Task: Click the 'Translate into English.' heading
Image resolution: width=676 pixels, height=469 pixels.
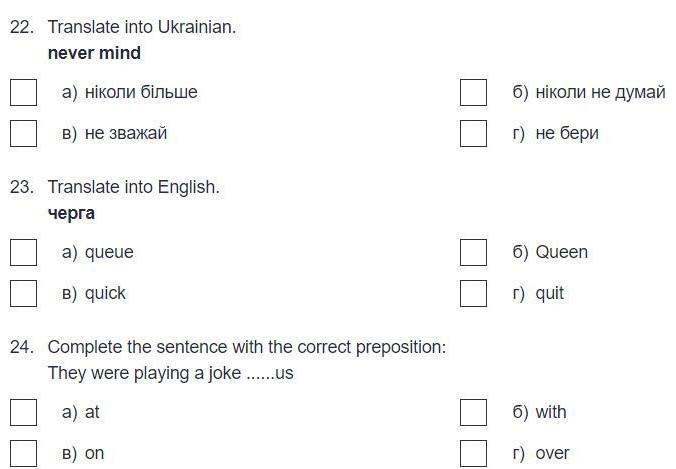Action: tap(134, 187)
